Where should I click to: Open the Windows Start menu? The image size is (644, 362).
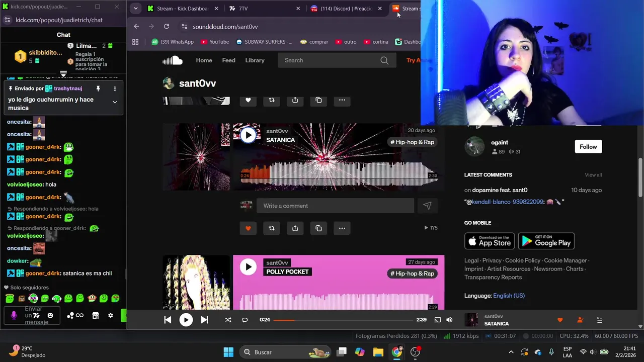click(x=228, y=352)
